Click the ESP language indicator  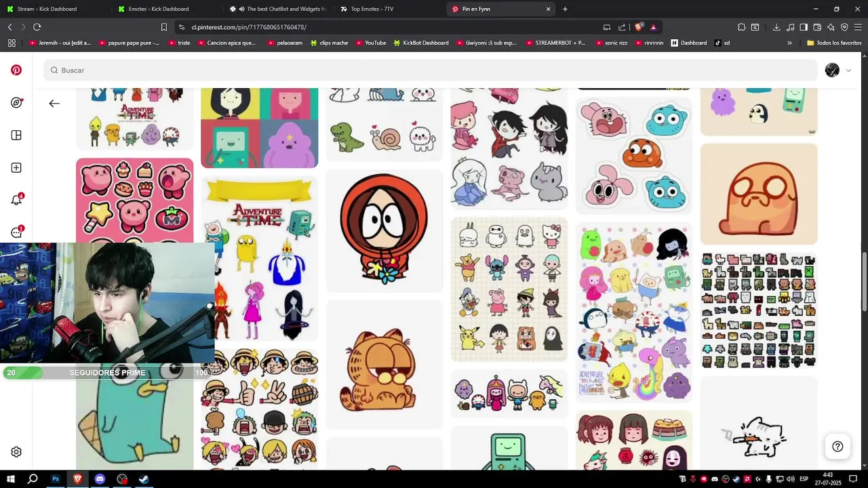(804, 479)
